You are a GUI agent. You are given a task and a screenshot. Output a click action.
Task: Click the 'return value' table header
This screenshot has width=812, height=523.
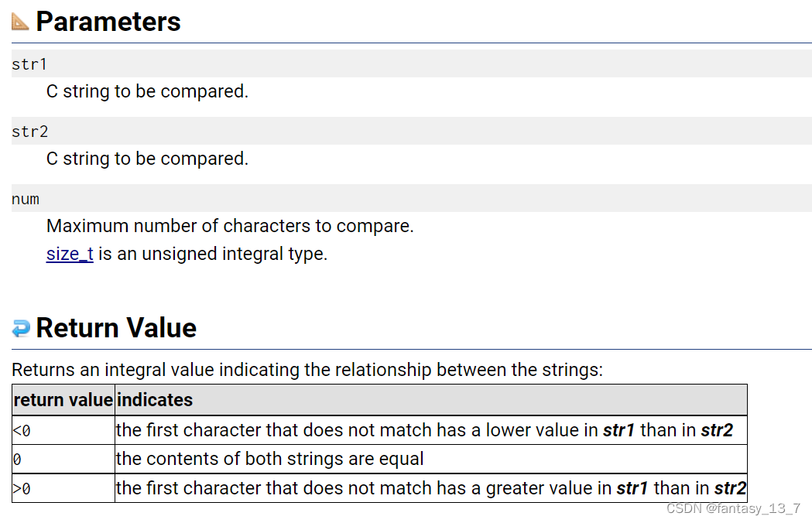click(x=63, y=400)
